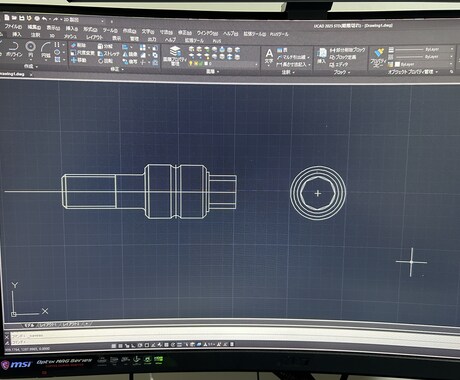Toggle the snap mode icon in status bar
This screenshot has width=460, height=380.
tap(120, 346)
